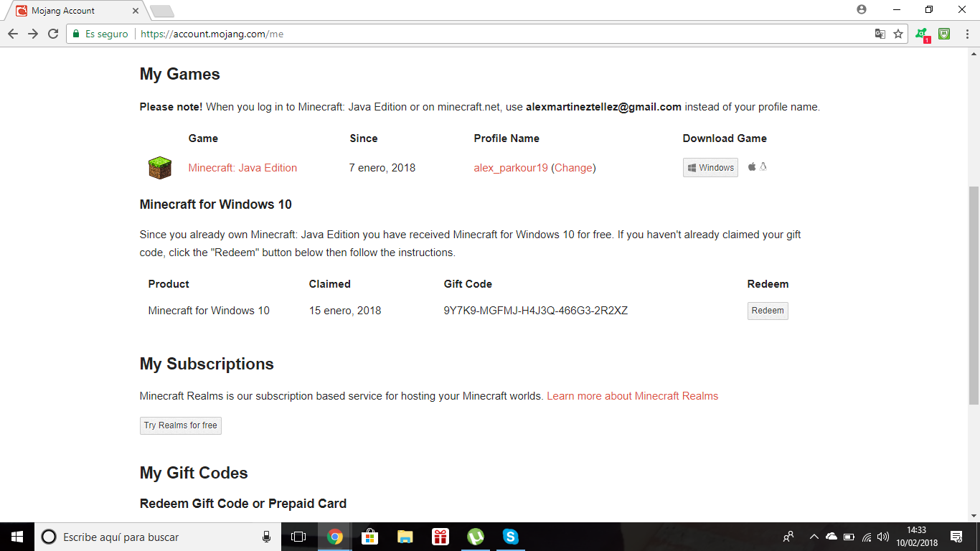Open File Explorer from the taskbar
The image size is (980, 551).
pyautogui.click(x=405, y=537)
